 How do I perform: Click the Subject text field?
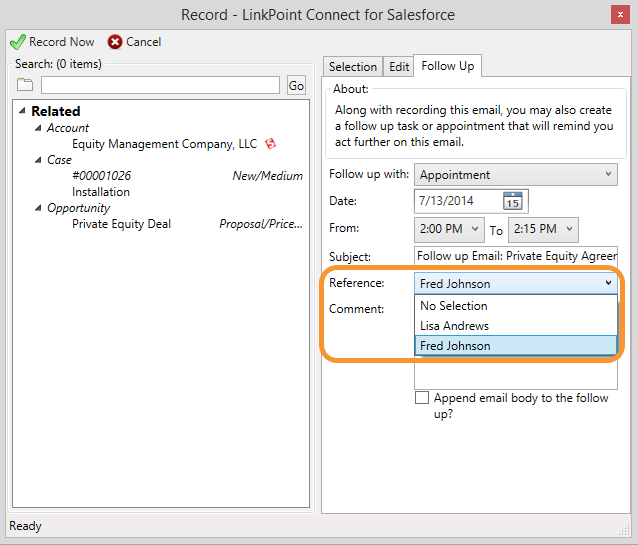[516, 256]
